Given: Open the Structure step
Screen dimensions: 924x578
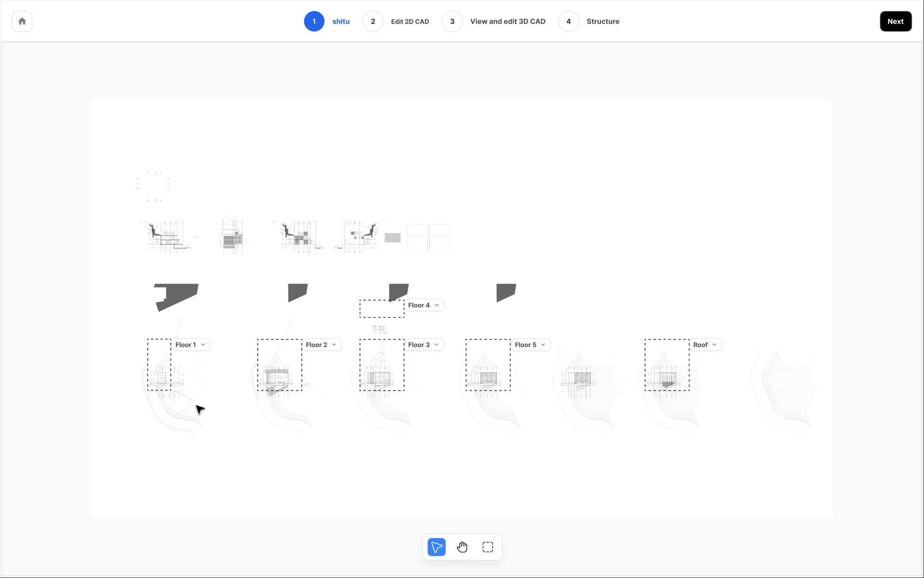Looking at the screenshot, I should [x=603, y=22].
